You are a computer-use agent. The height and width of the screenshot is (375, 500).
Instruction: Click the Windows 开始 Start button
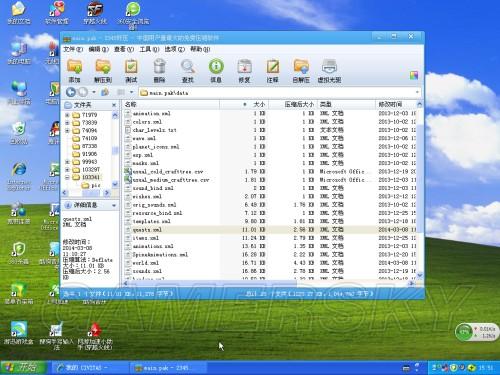[x=23, y=368]
